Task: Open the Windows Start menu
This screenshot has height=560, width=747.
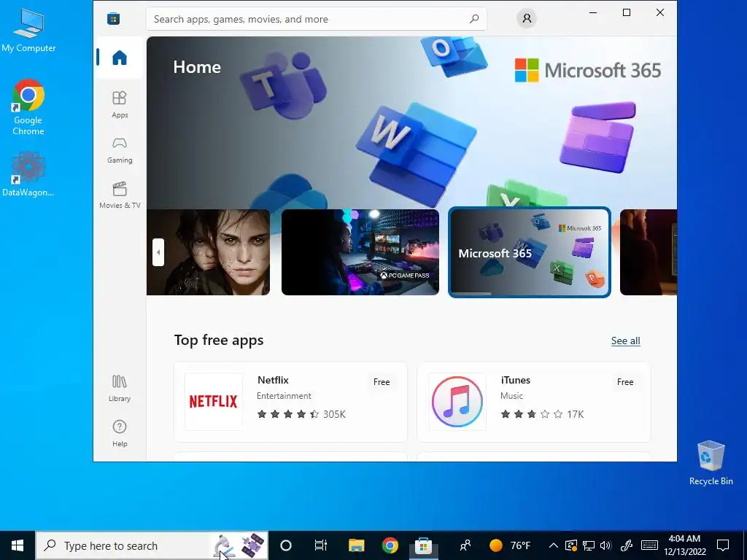Action: click(x=18, y=545)
